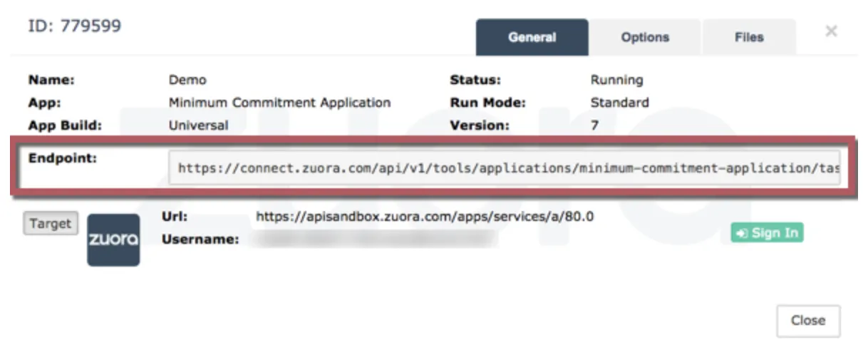Image resolution: width=868 pixels, height=355 pixels.
Task: Click the Close button
Action: (x=808, y=321)
